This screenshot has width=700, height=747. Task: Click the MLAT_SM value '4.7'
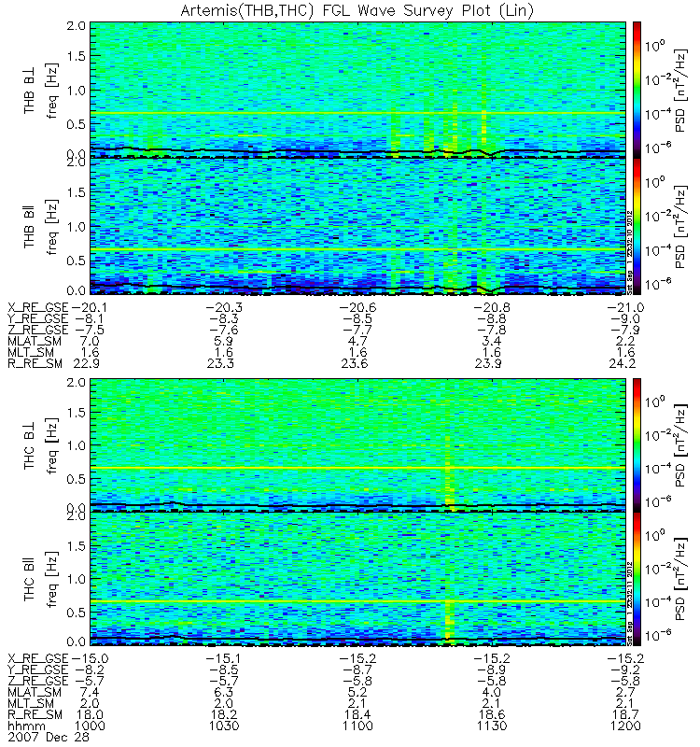[x=357, y=341]
